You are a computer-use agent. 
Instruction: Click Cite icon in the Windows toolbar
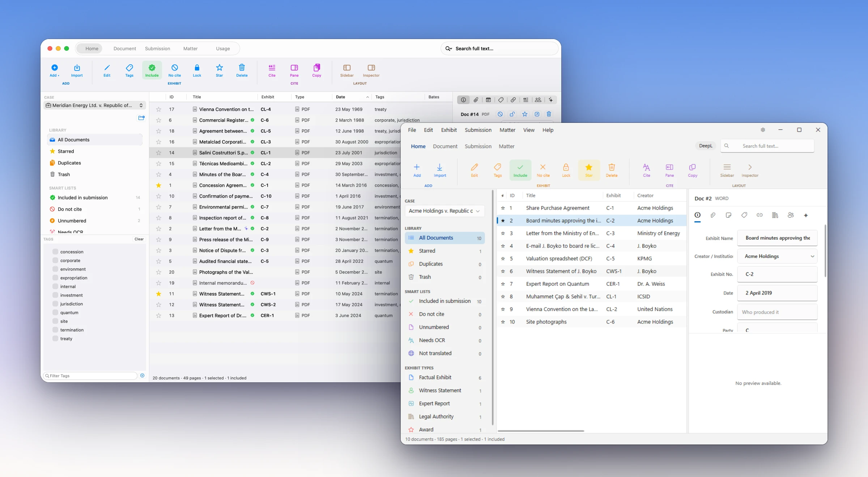pyautogui.click(x=646, y=170)
